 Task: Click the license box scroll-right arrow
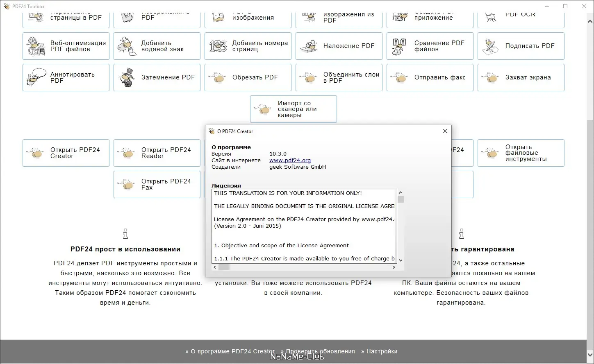point(394,267)
